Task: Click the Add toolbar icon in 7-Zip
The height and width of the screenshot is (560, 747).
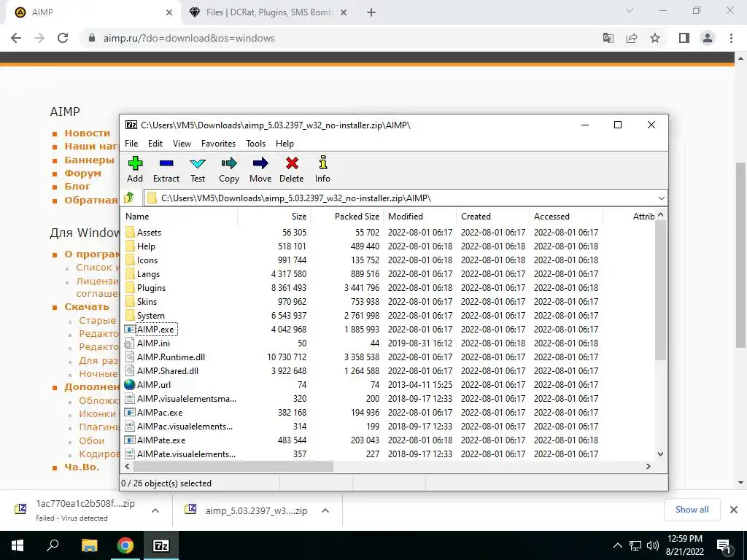Action: click(x=135, y=163)
